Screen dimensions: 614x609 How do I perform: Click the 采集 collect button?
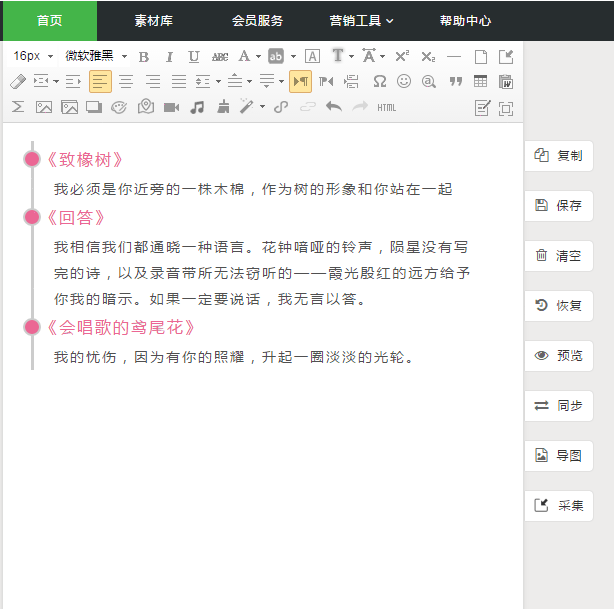[559, 506]
